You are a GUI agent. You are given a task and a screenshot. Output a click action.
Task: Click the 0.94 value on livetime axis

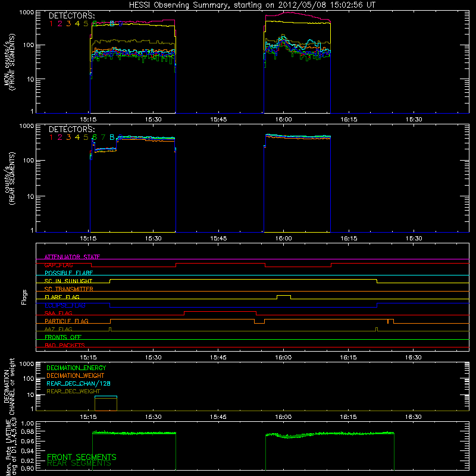(x=28, y=450)
